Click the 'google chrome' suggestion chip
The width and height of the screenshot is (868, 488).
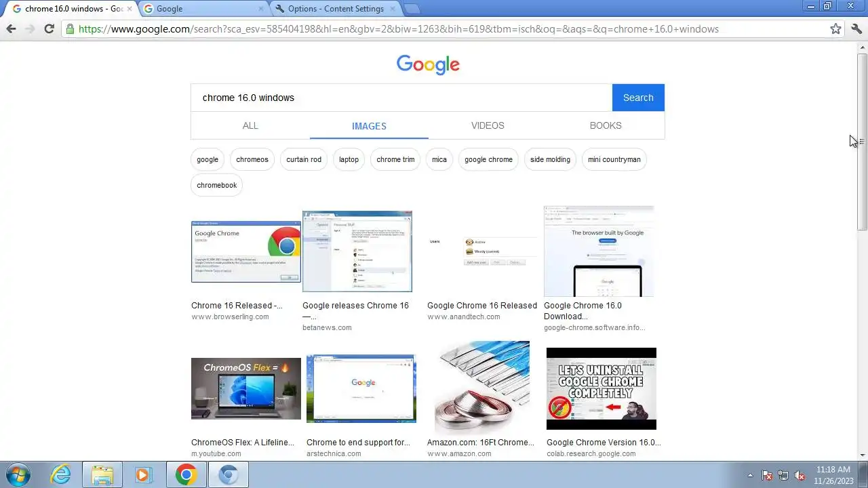pos(488,159)
